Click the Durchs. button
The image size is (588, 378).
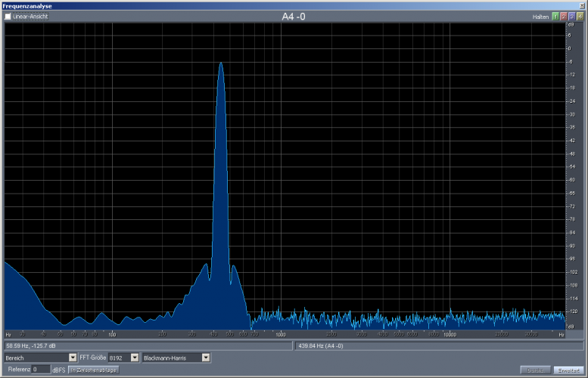tap(536, 370)
